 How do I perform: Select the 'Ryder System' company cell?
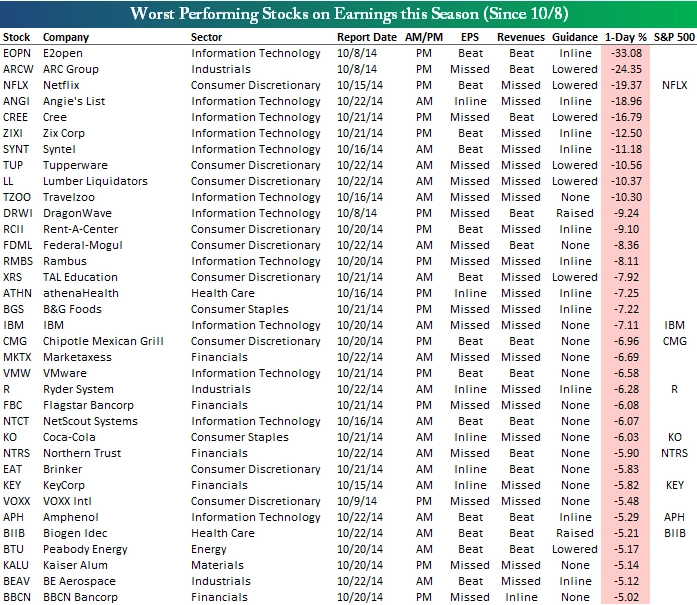78,389
